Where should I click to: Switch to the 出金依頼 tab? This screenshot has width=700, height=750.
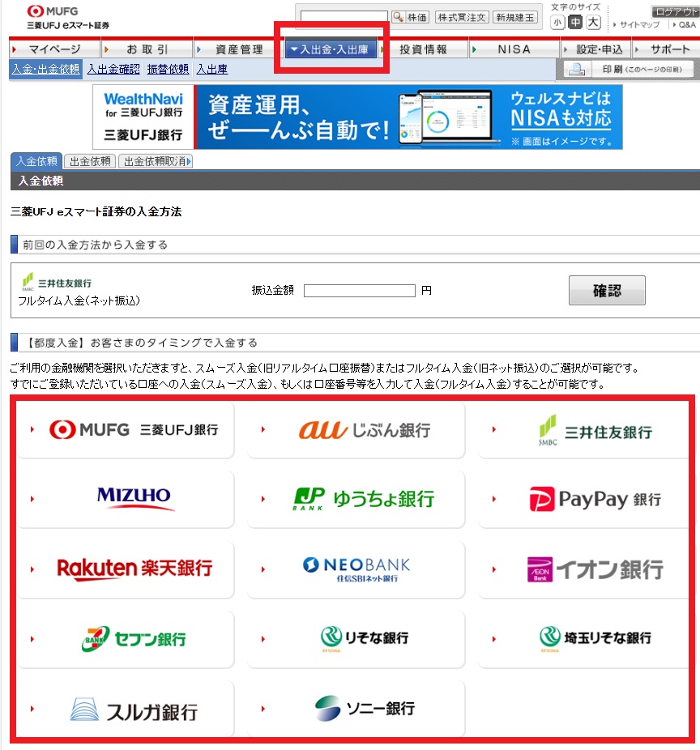[90, 162]
